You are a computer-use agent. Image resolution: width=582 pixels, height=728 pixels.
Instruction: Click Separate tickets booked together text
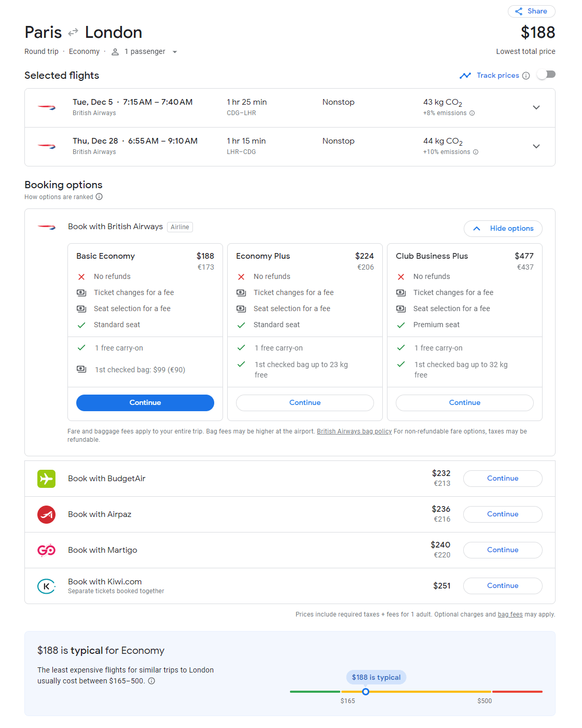click(116, 592)
